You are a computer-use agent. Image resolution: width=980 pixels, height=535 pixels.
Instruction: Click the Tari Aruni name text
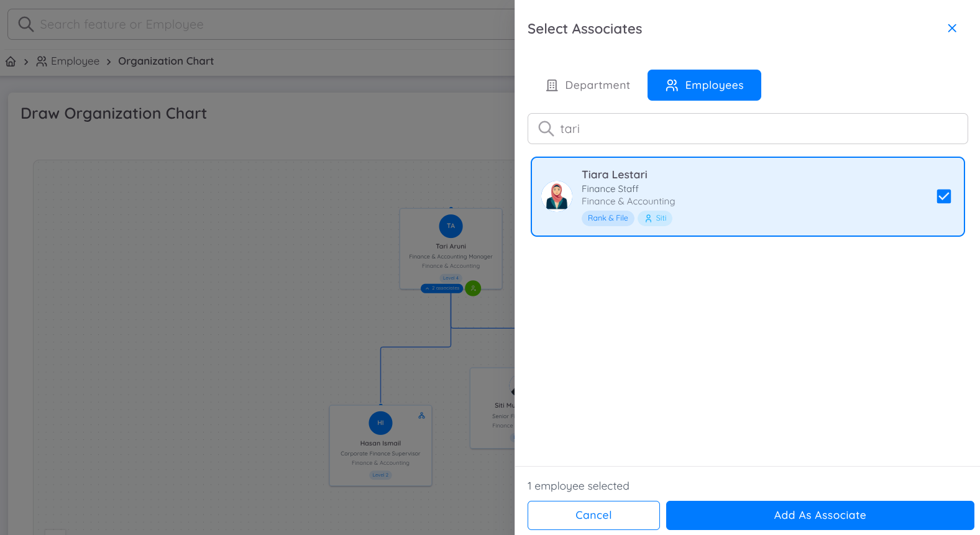451,247
